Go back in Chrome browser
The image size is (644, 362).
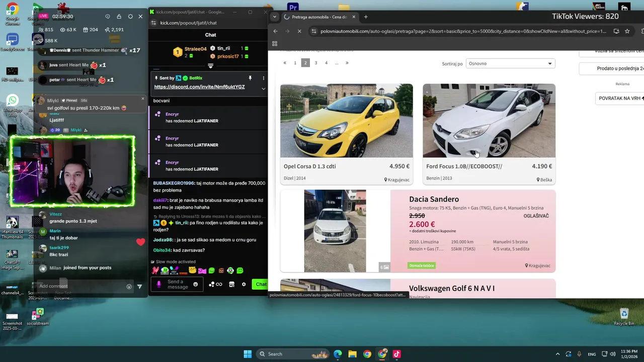pos(275,31)
